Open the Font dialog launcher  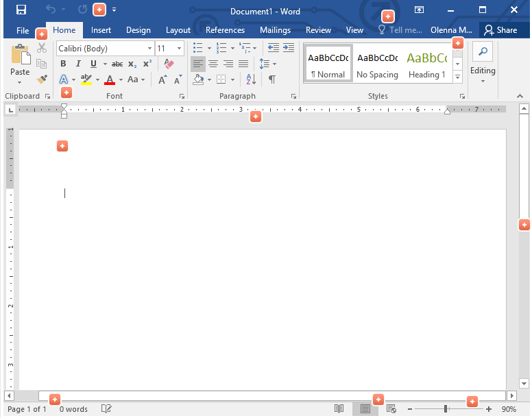tap(182, 97)
